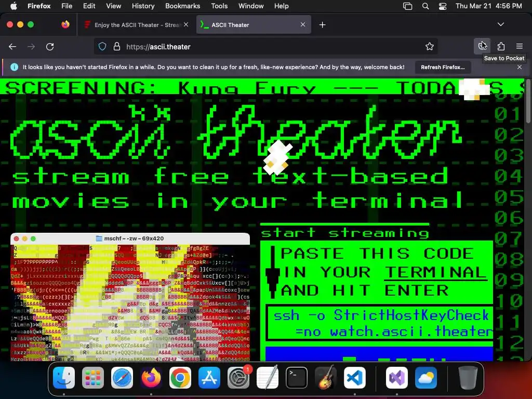Open the Window menu
Screen dimensions: 532x399
point(251,6)
